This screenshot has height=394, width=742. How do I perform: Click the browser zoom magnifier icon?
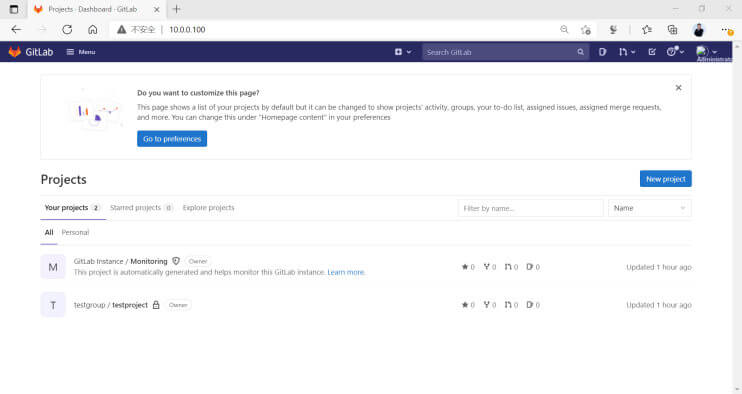[x=564, y=29]
